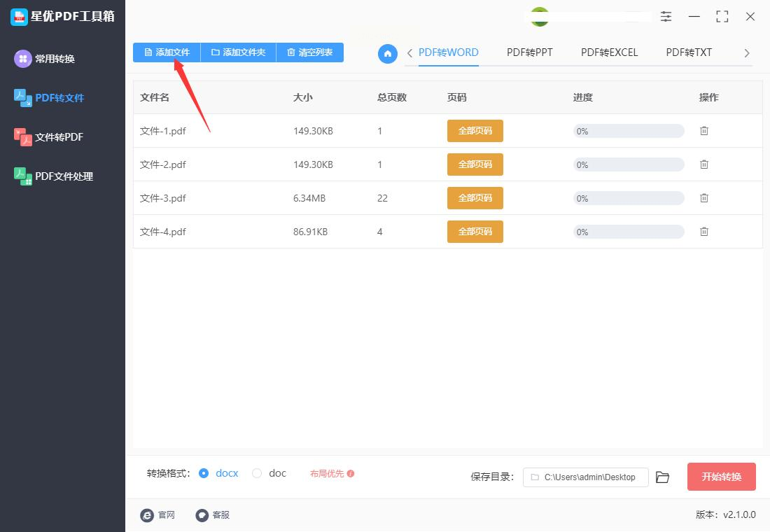Click the 开始转换 button
Viewport: 770px width, 532px height.
point(722,477)
